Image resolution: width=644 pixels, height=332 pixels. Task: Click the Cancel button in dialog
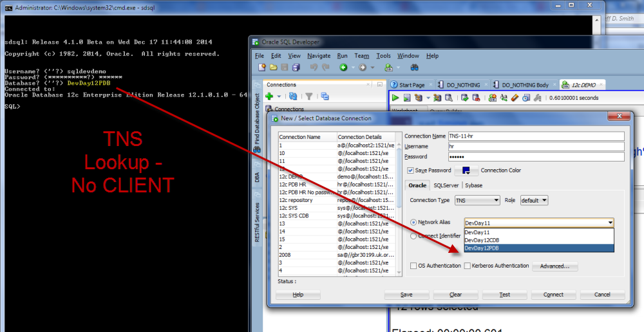[x=603, y=295]
